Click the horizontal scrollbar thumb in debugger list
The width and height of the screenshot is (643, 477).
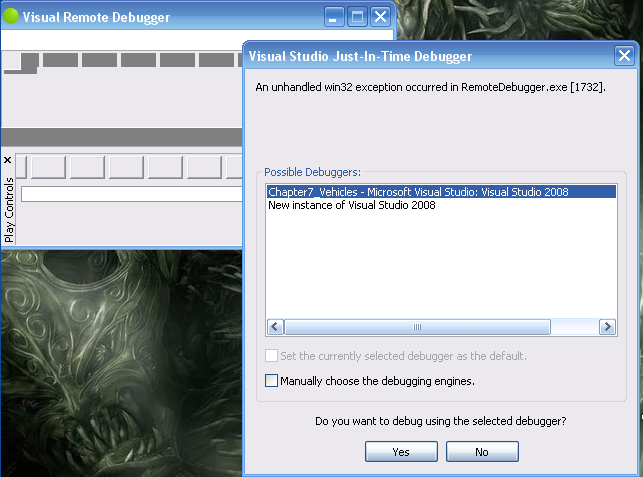pyautogui.click(x=418, y=327)
